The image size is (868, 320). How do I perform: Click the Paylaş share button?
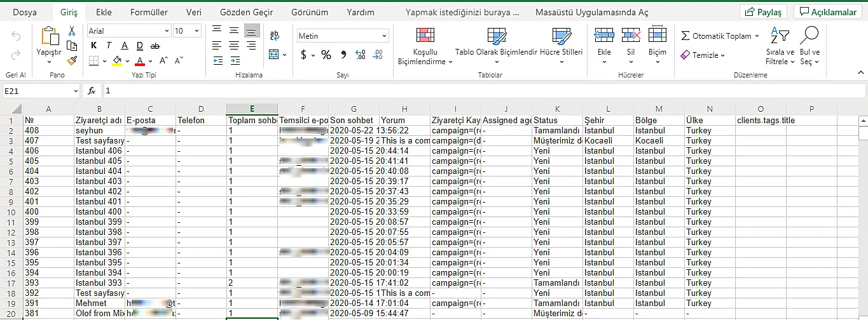point(764,12)
